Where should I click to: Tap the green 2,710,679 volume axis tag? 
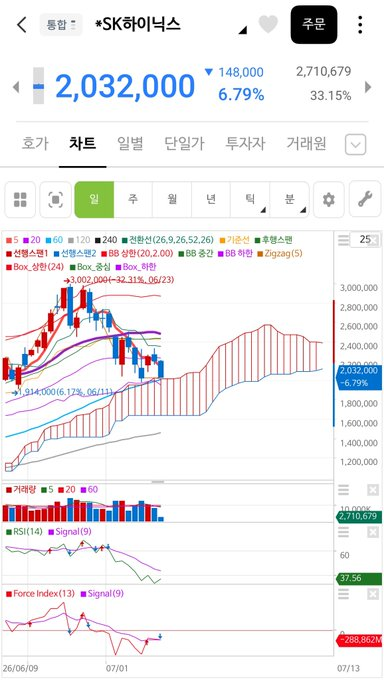tap(358, 516)
